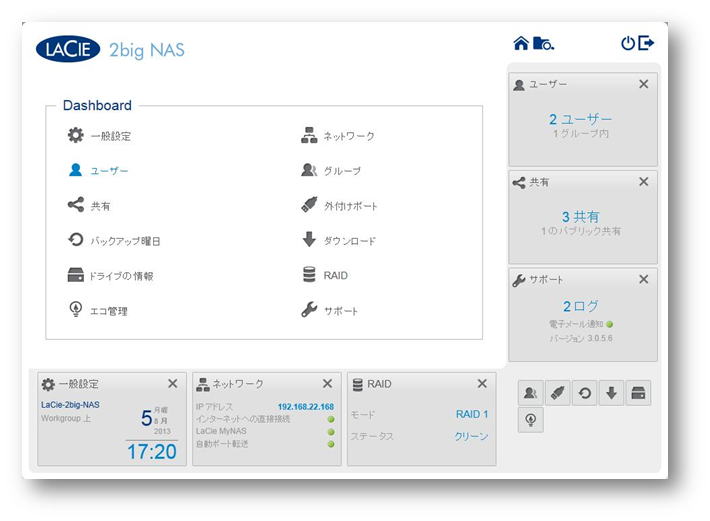Viewport: 710px width, 521px height.
Task: Click the 共有 link in Dashboard
Action: [100, 206]
